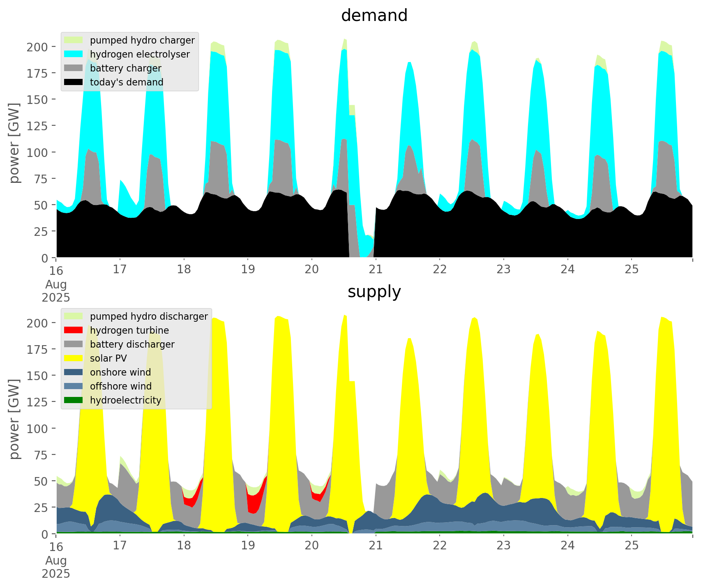This screenshot has height=588, width=701.
Task: Click the offshore wind legend label
Action: [x=120, y=386]
